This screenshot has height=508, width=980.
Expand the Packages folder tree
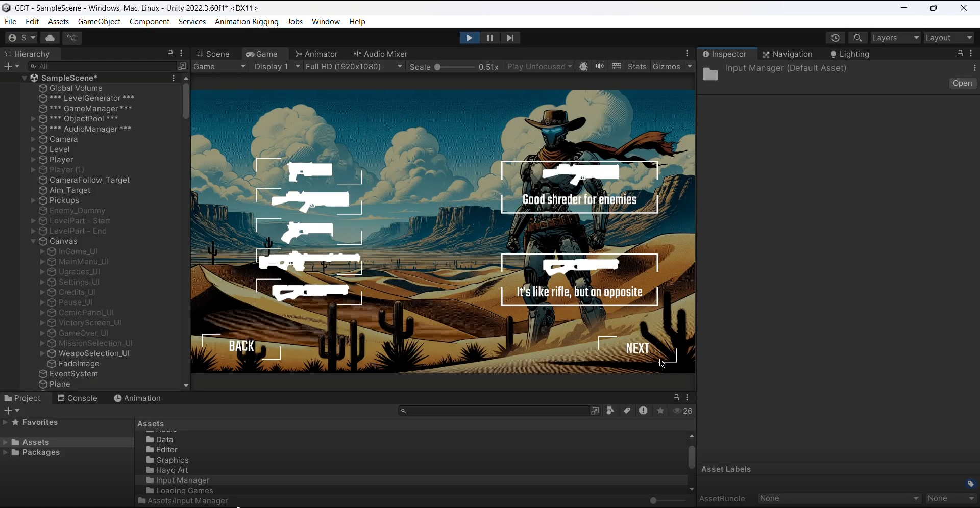click(6, 453)
